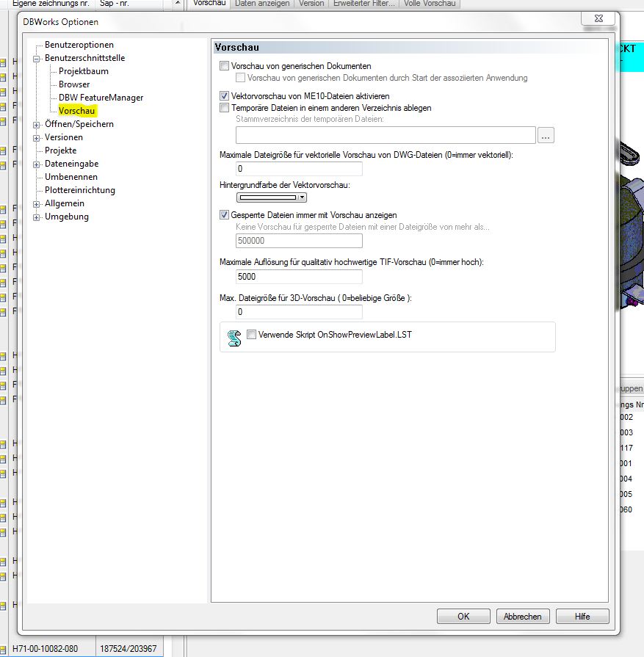
Task: Expand the Allgemein tree node
Action: [37, 205]
